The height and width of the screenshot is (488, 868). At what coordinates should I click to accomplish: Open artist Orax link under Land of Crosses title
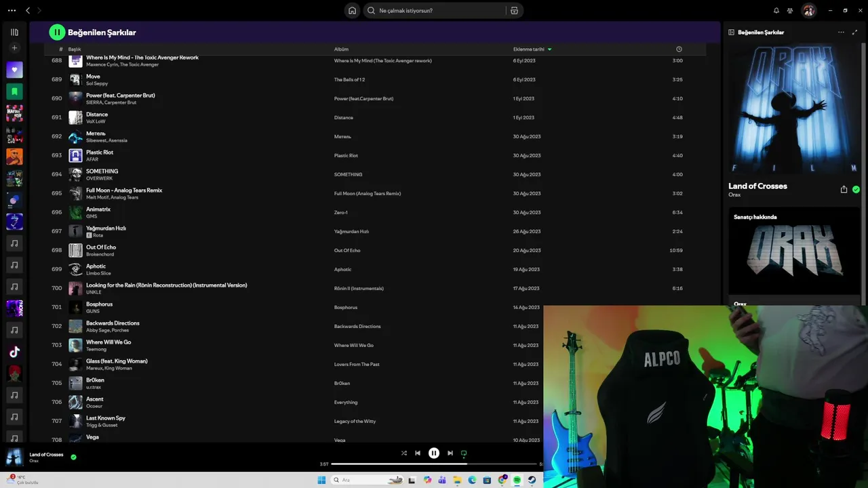(x=734, y=195)
